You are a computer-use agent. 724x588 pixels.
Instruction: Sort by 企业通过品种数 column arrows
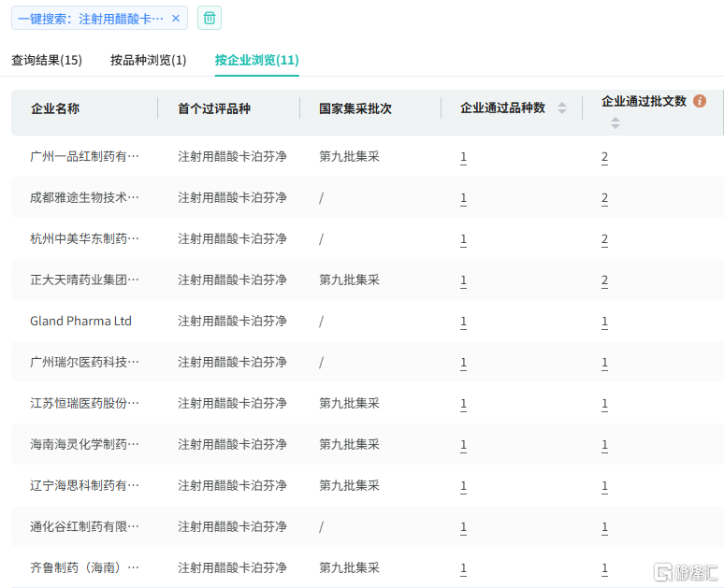coord(562,108)
